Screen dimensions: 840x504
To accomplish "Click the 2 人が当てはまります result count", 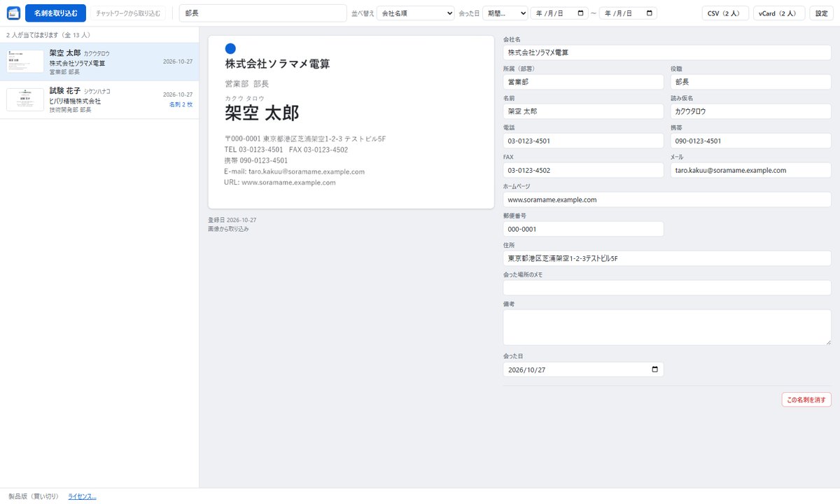I will (x=48, y=34).
